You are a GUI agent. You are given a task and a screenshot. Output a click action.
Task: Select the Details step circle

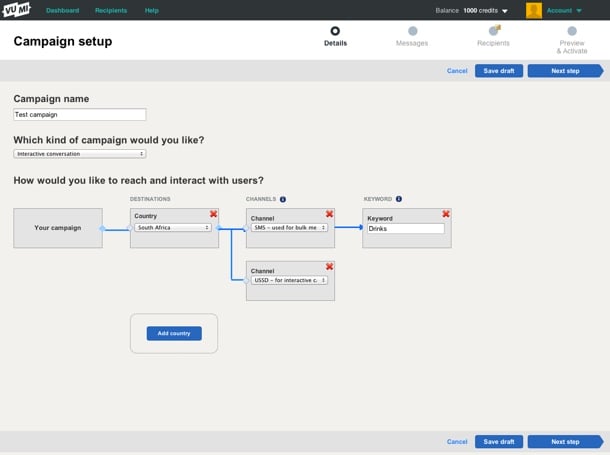coord(335,32)
